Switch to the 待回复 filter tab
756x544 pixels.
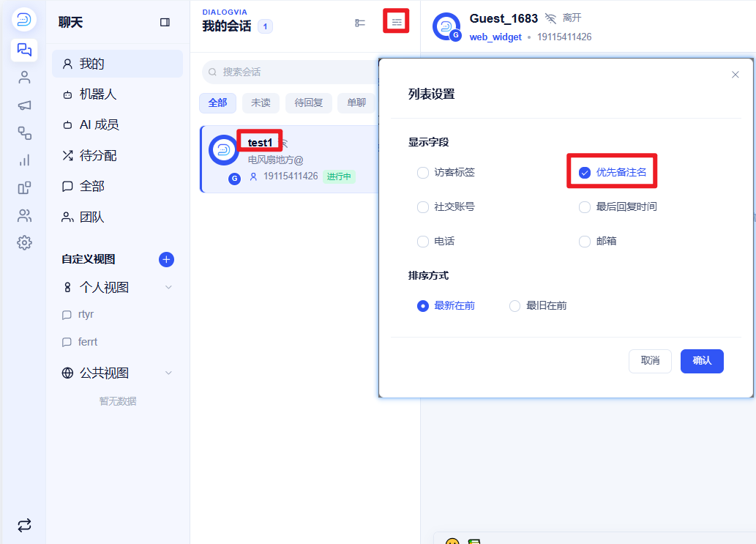[309, 103]
